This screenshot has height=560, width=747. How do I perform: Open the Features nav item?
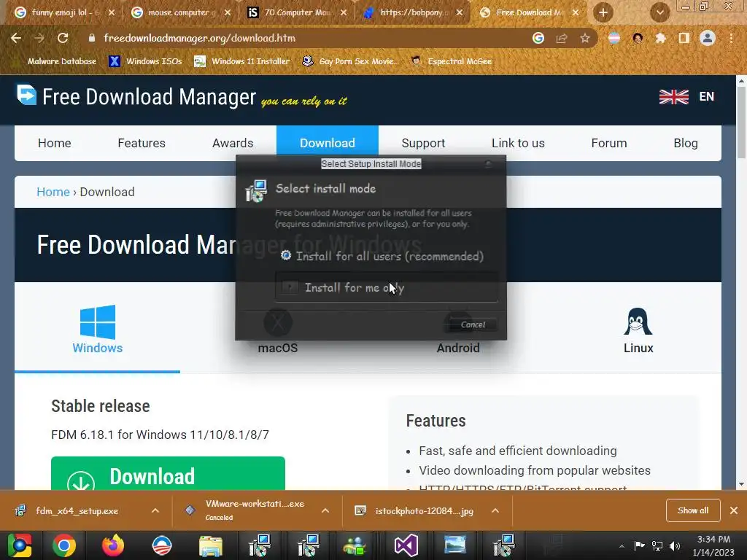[142, 143]
